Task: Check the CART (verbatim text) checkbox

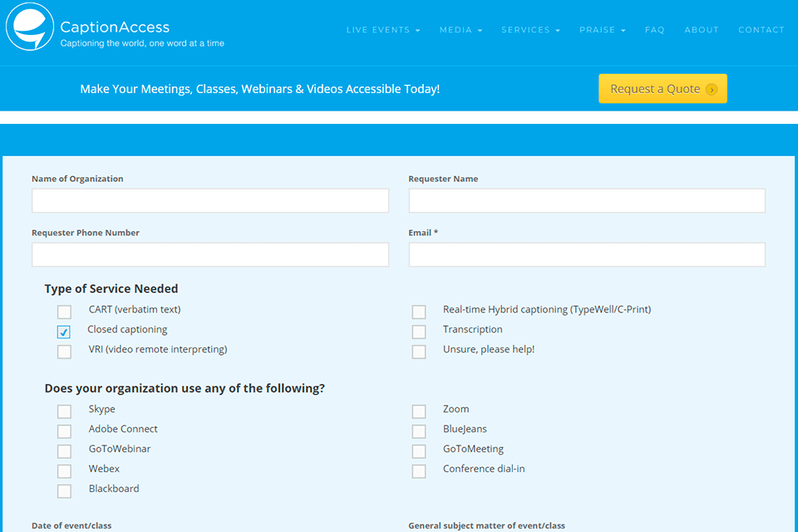Action: (64, 312)
